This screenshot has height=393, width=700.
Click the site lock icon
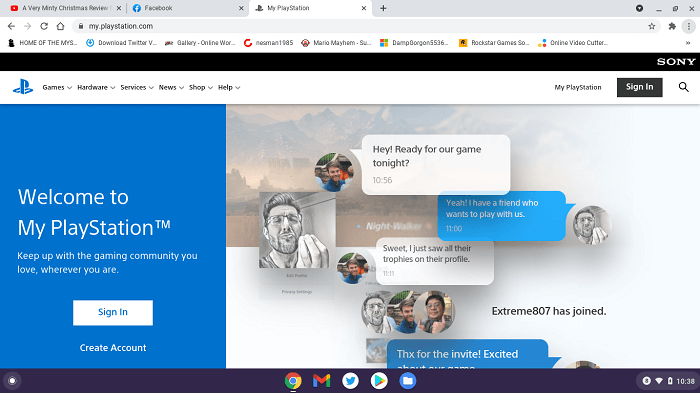pyautogui.click(x=81, y=26)
